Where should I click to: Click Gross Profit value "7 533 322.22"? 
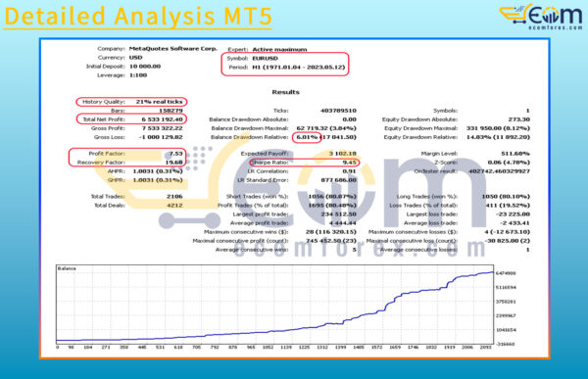(162, 128)
